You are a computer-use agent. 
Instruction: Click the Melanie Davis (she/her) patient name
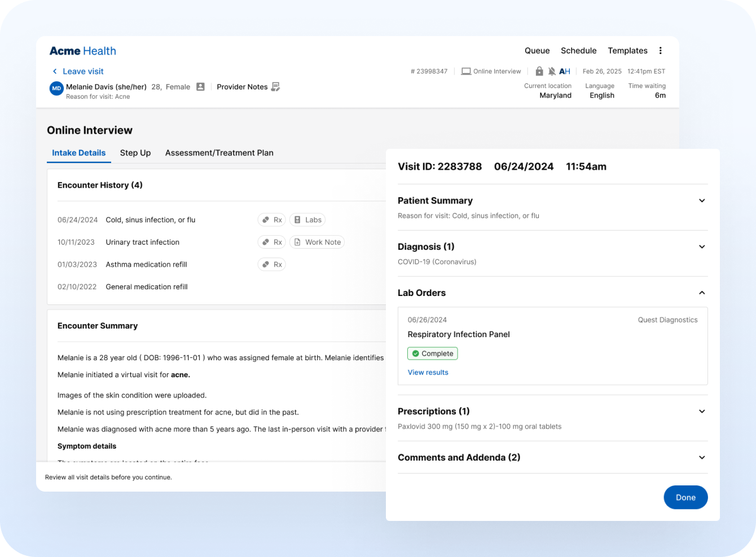(x=106, y=87)
